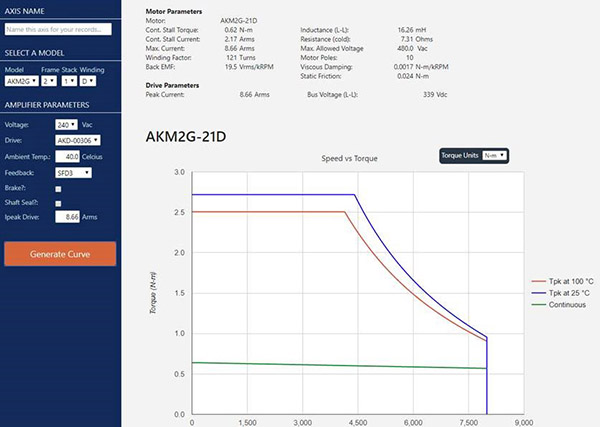Click the AKM2G-21D chart heading
The image size is (600, 427).
[186, 137]
